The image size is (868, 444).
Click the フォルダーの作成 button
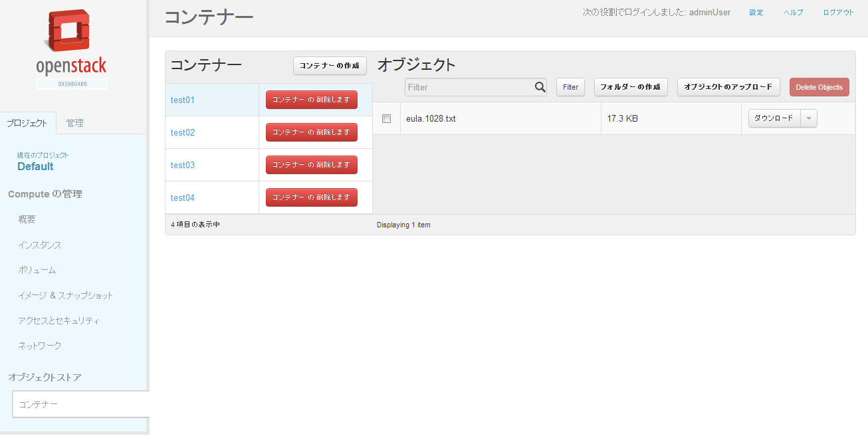click(x=630, y=87)
